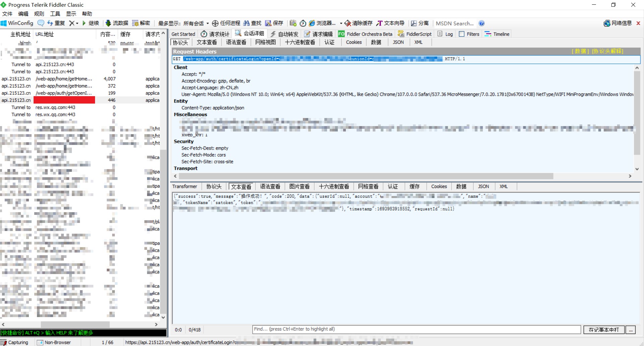Screen dimensions: 644x346
Task: Launch 浏览器 browser from toolbar
Action: (322, 23)
